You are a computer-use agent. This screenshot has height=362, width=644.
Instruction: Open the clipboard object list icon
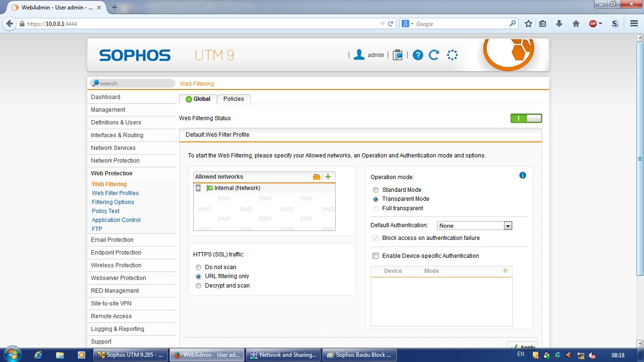click(397, 55)
